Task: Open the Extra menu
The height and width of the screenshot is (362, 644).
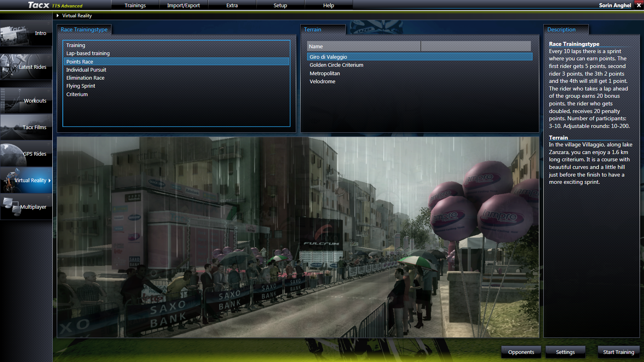Action: point(232,5)
